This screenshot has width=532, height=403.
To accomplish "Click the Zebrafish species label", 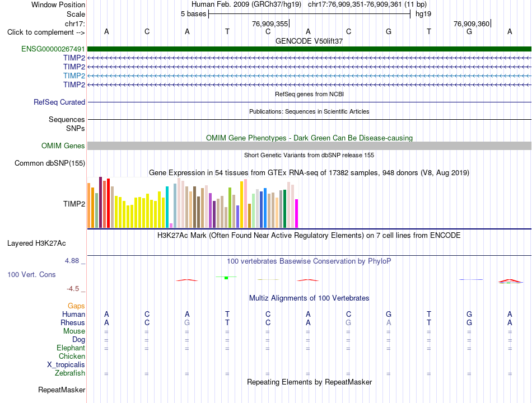I will pyautogui.click(x=70, y=373).
